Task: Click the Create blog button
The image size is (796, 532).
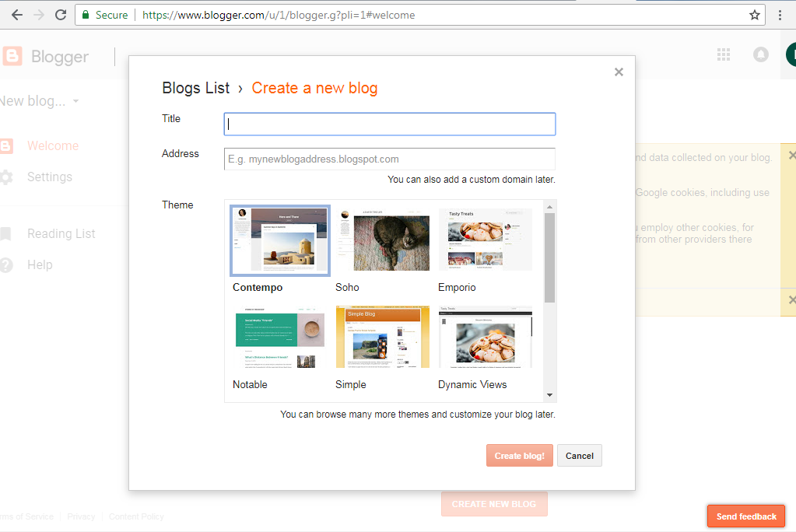Action: (x=519, y=456)
